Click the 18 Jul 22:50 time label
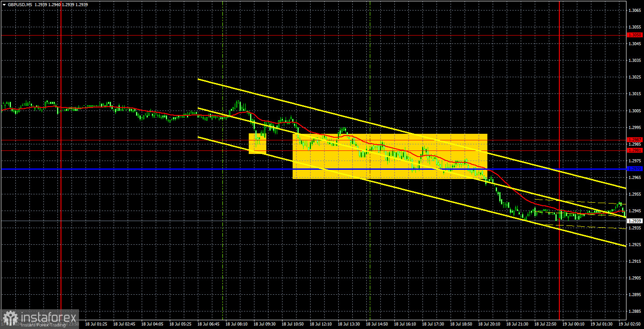The height and width of the screenshot is (329, 644). coord(545,324)
